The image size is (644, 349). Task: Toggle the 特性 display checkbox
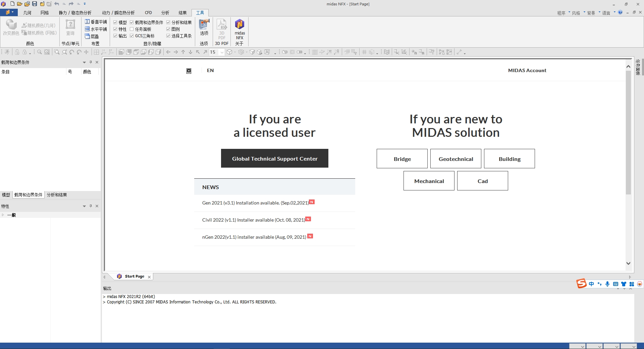coord(115,29)
